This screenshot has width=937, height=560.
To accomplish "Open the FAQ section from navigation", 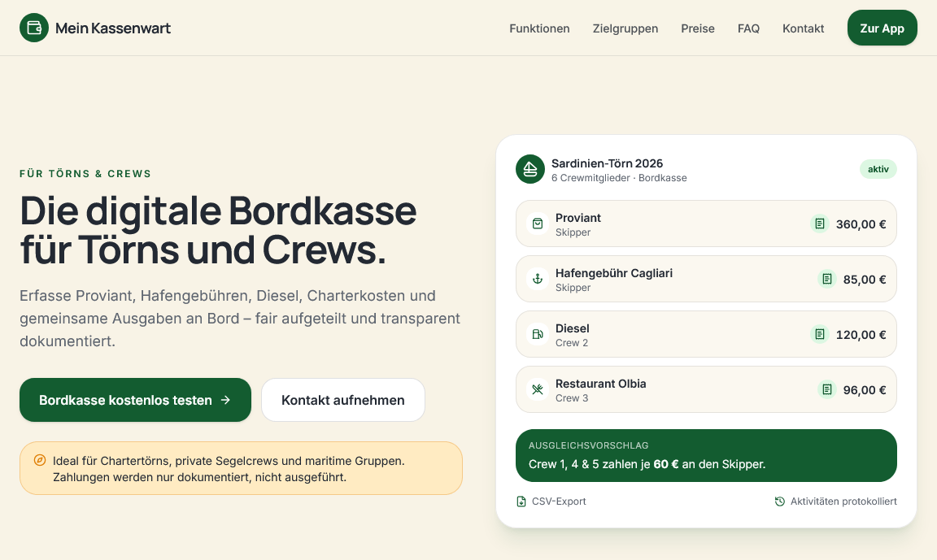I will pyautogui.click(x=748, y=28).
